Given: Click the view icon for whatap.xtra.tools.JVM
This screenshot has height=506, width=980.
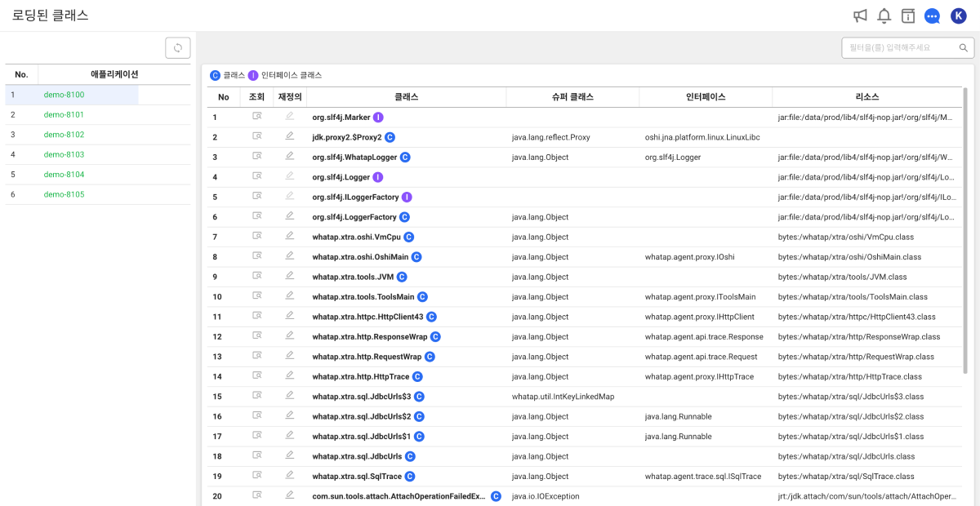Looking at the screenshot, I should (x=257, y=277).
